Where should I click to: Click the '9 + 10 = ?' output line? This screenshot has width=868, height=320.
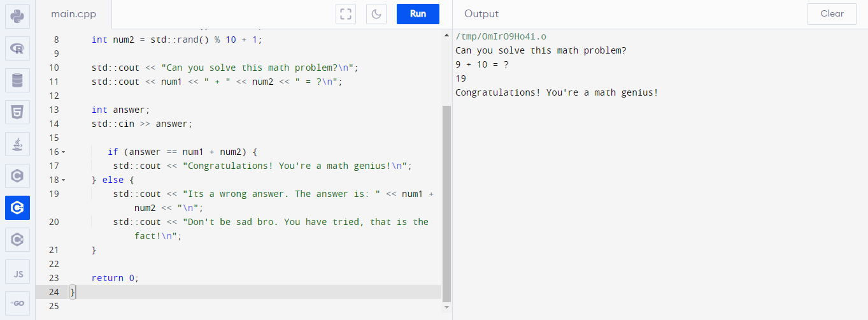(x=482, y=64)
